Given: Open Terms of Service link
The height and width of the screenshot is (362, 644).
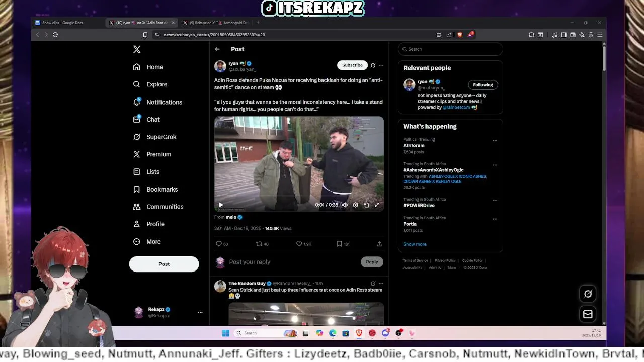Looking at the screenshot, I should pyautogui.click(x=415, y=260).
